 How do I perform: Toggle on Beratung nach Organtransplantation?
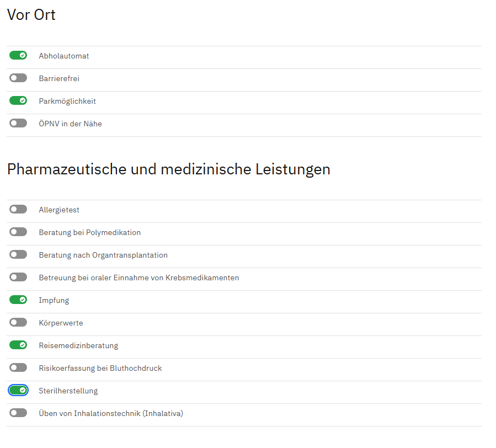[18, 255]
